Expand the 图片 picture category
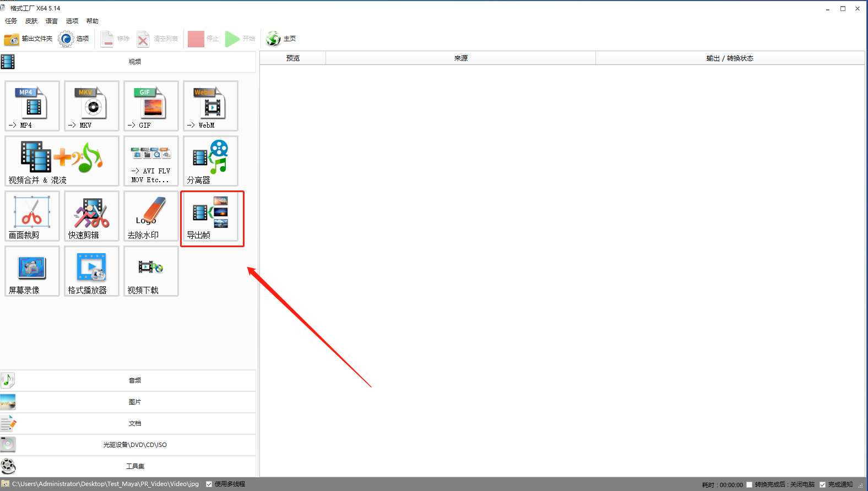This screenshot has width=868, height=491. [x=128, y=402]
